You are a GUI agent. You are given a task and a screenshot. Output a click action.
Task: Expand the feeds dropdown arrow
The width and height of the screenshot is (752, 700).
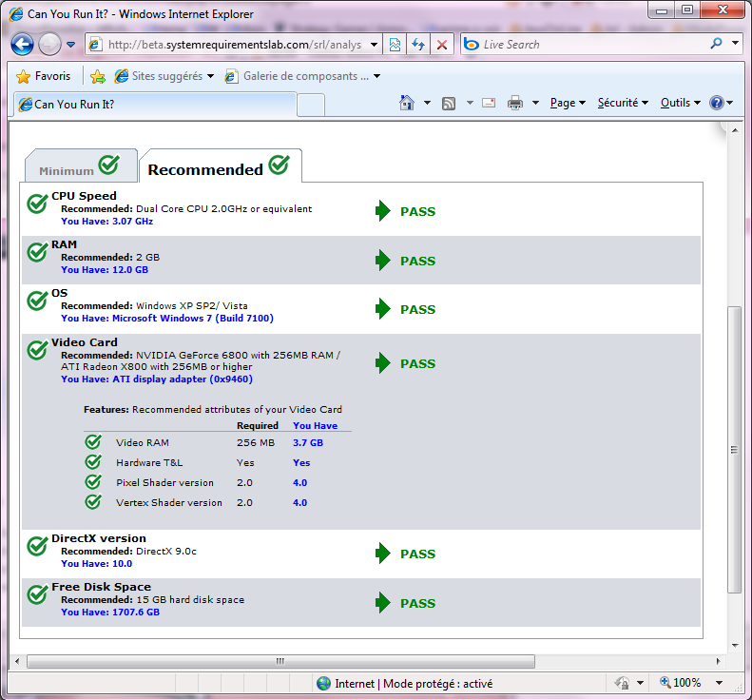[470, 103]
